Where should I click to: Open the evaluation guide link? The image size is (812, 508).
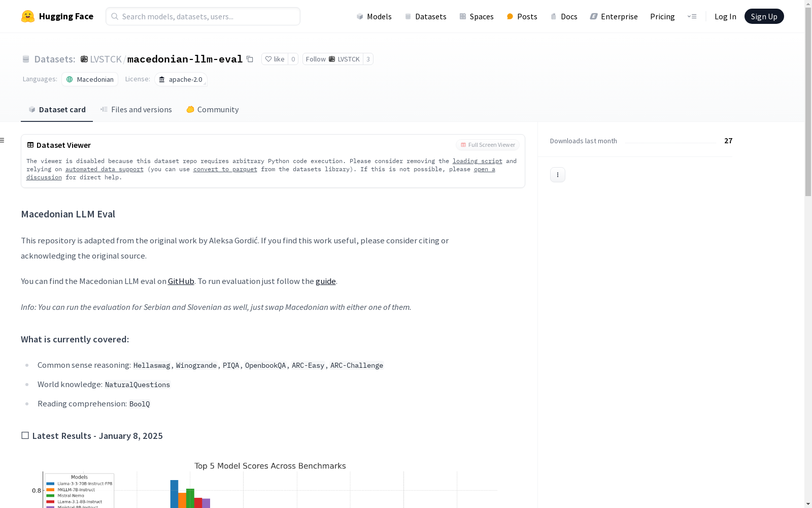(x=326, y=281)
